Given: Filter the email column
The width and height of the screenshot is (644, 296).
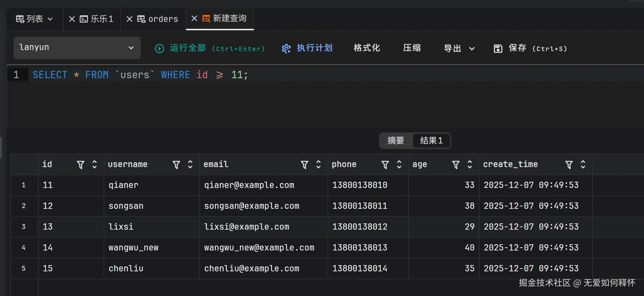Looking at the screenshot, I should pos(305,165).
